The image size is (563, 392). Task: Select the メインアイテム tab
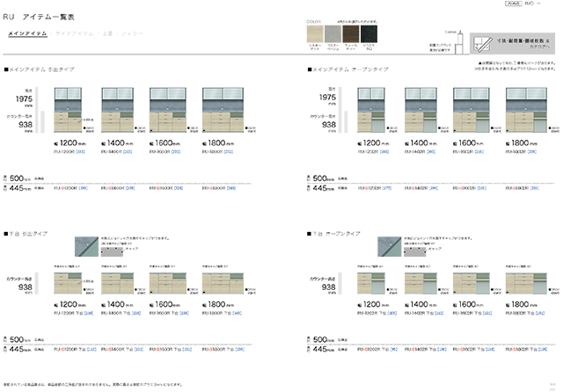(x=27, y=33)
